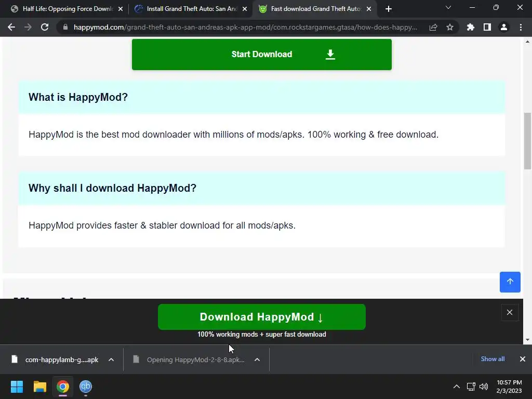The image size is (532, 399).
Task: Close the downloads bar
Action: tap(523, 359)
